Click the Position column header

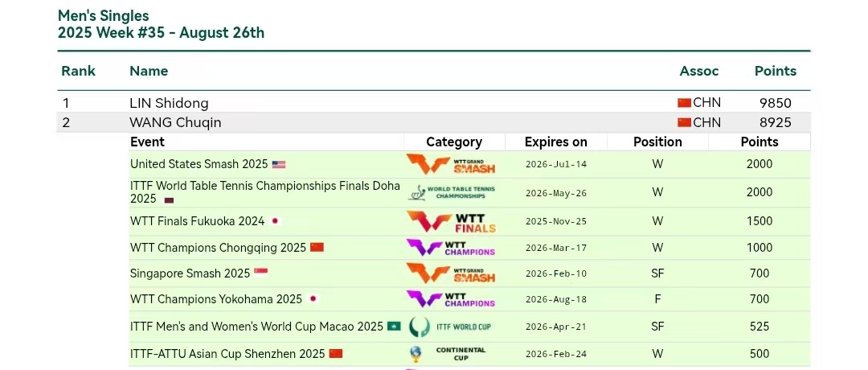coord(657,142)
